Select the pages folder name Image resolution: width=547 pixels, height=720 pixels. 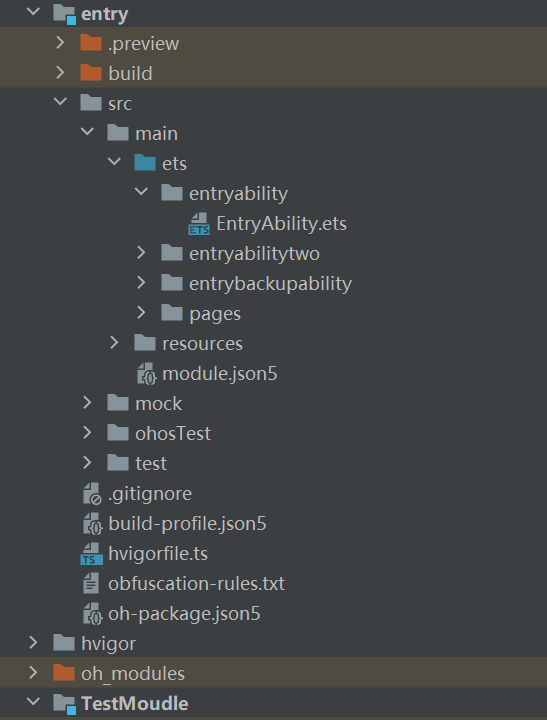(x=215, y=315)
